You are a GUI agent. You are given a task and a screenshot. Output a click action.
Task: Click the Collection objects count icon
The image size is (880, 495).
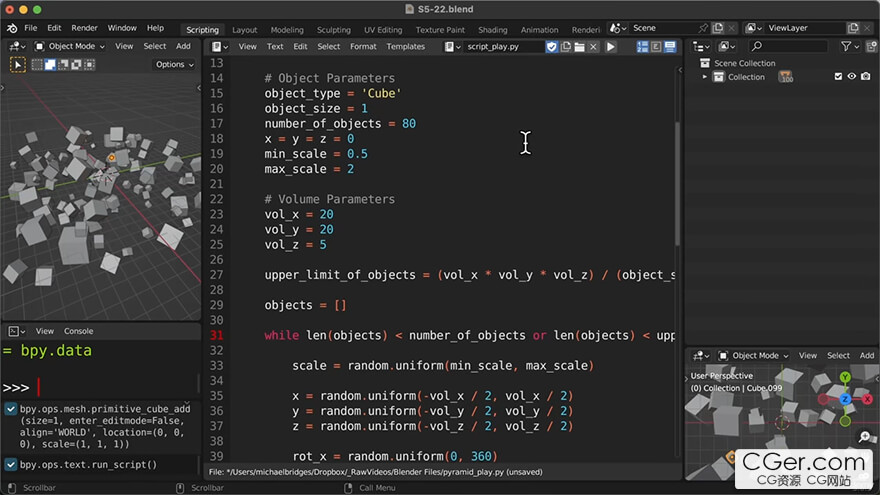786,77
